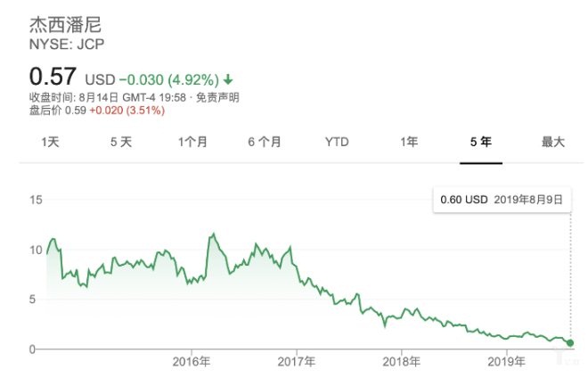Select the 6 个月 range tab
This screenshot has height=386, width=588.
(x=265, y=142)
